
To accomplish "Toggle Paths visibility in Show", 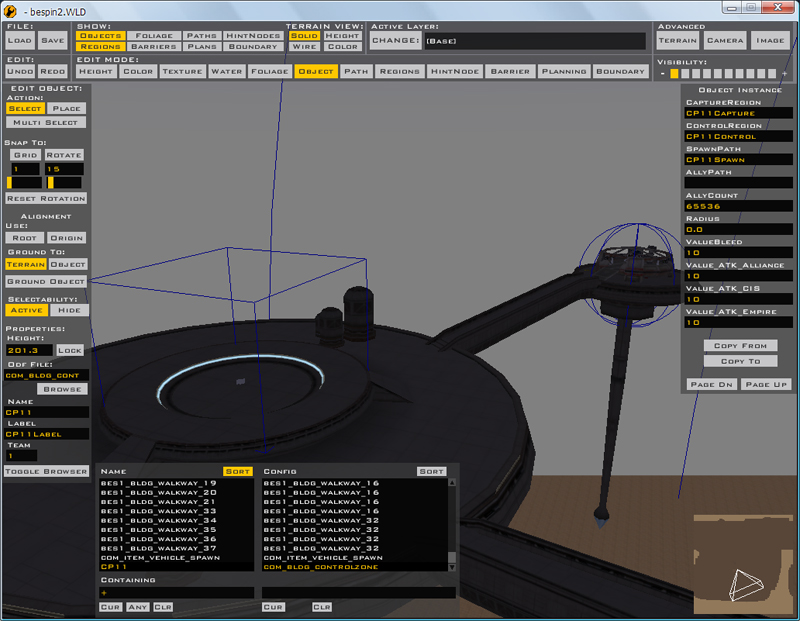I will [x=202, y=36].
